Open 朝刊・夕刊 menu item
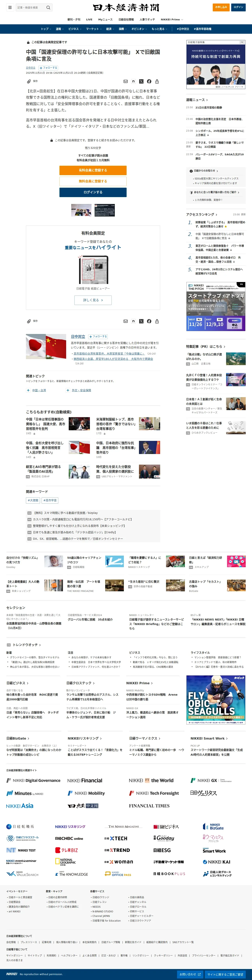252x980 pixels. 74,19
